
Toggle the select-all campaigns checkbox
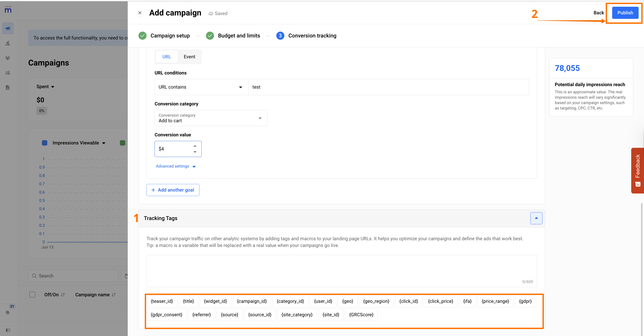coord(32,295)
